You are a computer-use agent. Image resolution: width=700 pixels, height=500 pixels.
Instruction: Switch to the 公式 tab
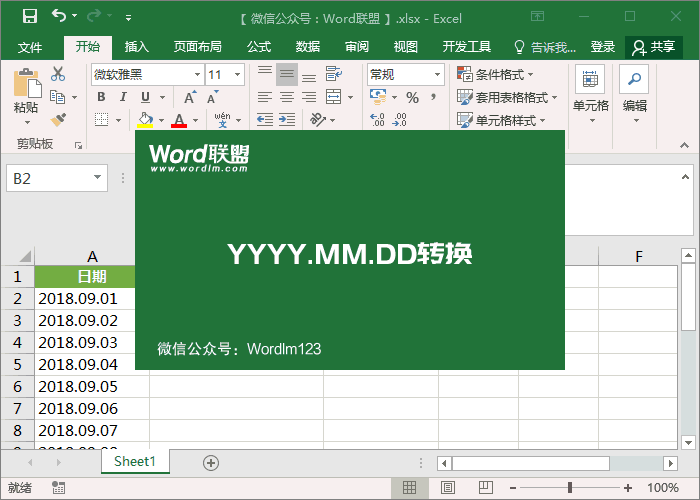click(x=259, y=47)
